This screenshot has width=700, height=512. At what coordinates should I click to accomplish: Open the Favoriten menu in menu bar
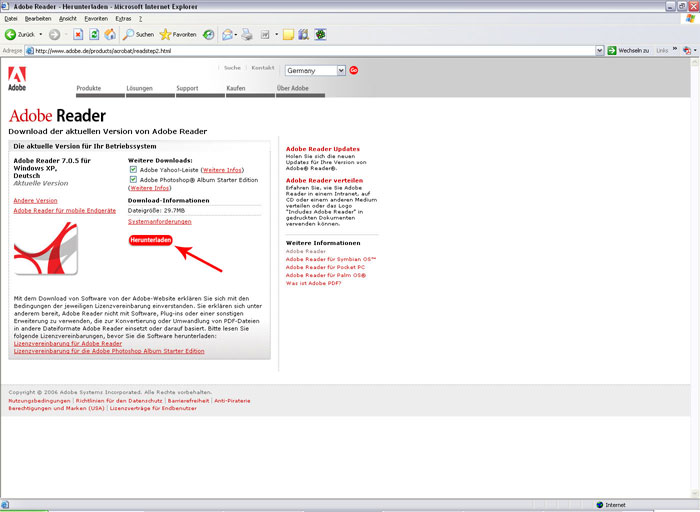pos(96,19)
